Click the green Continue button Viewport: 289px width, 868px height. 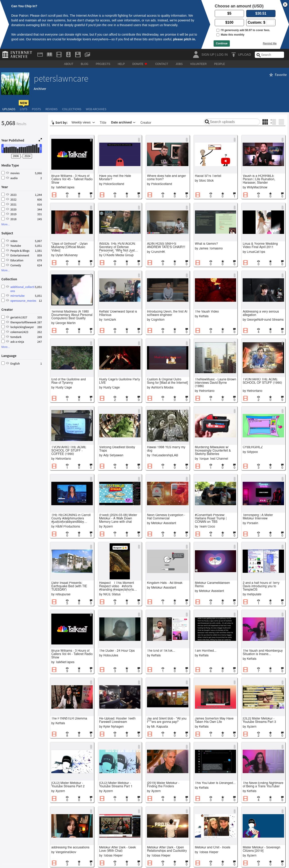coord(222,43)
